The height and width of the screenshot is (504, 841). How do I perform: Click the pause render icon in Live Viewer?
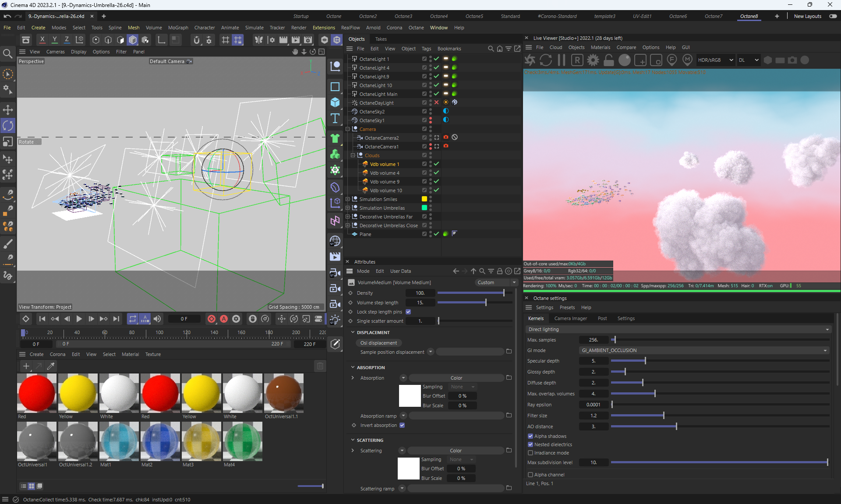(x=562, y=60)
